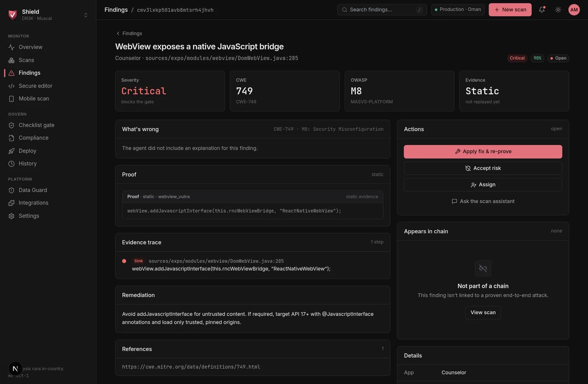This screenshot has height=384, width=588.
Task: Click the round N badge at bottom-left
Action: (15, 369)
